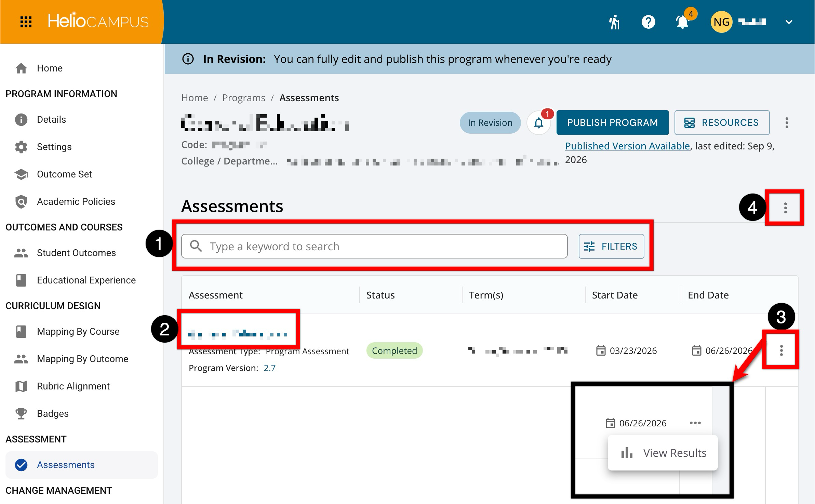Click the HelioCampus logo

pos(98,21)
